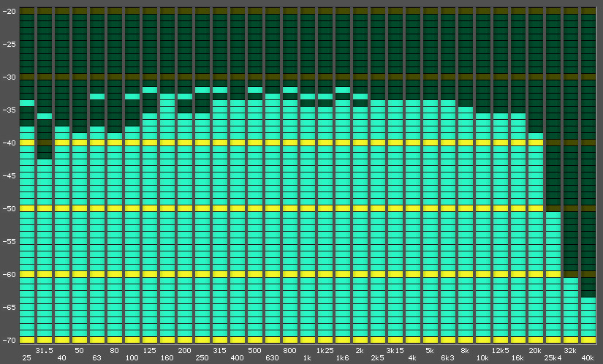
Task: Select the 630 Hz frequency band label
Action: tap(272, 358)
